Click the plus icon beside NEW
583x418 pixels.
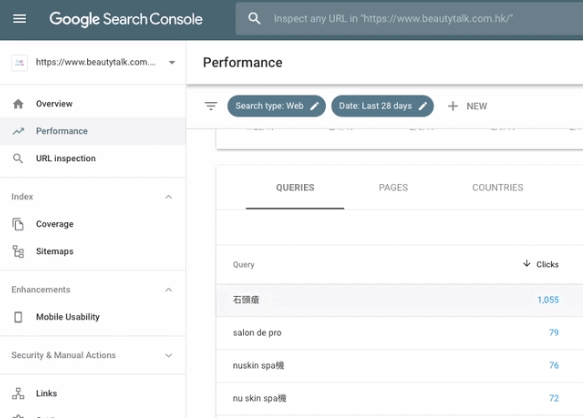click(x=452, y=106)
